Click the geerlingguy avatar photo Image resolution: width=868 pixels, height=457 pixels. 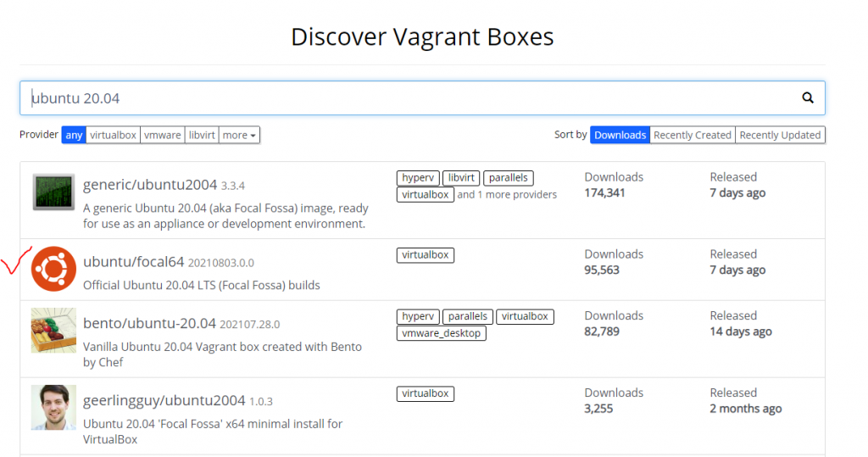tap(53, 408)
